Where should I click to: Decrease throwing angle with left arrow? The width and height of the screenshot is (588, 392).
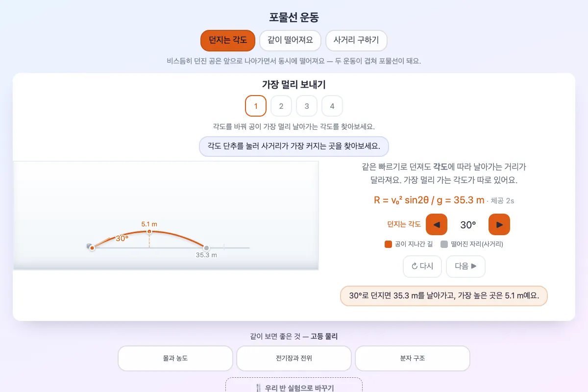437,225
